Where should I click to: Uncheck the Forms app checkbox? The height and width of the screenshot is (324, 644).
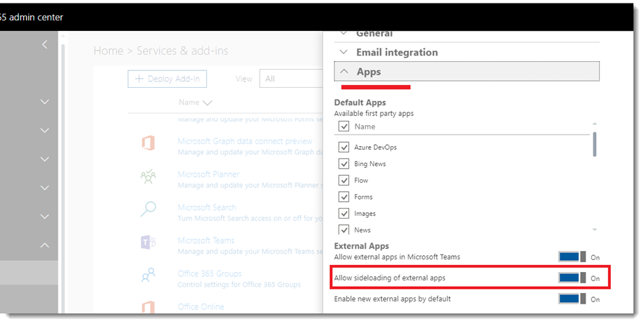pyautogui.click(x=344, y=197)
